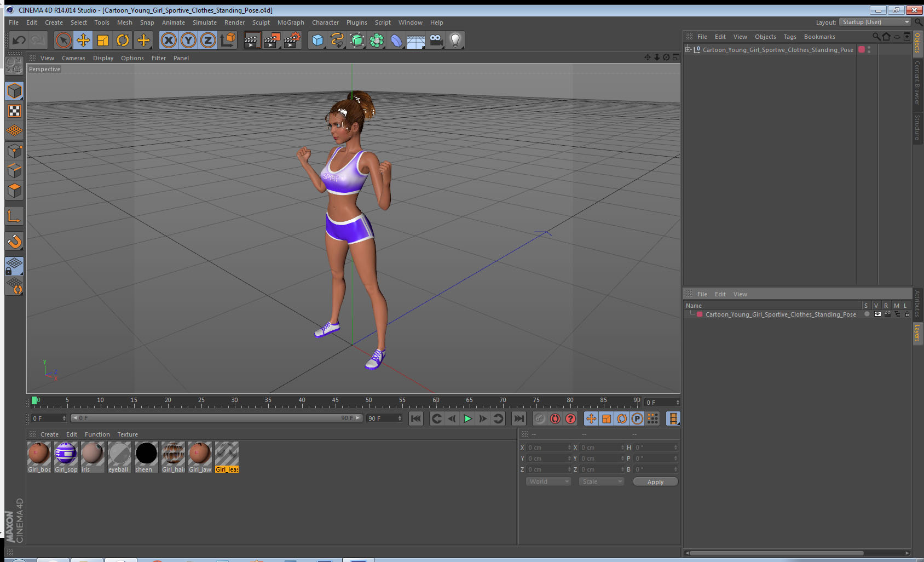
Task: Select the Live Selection tool
Action: tap(63, 40)
